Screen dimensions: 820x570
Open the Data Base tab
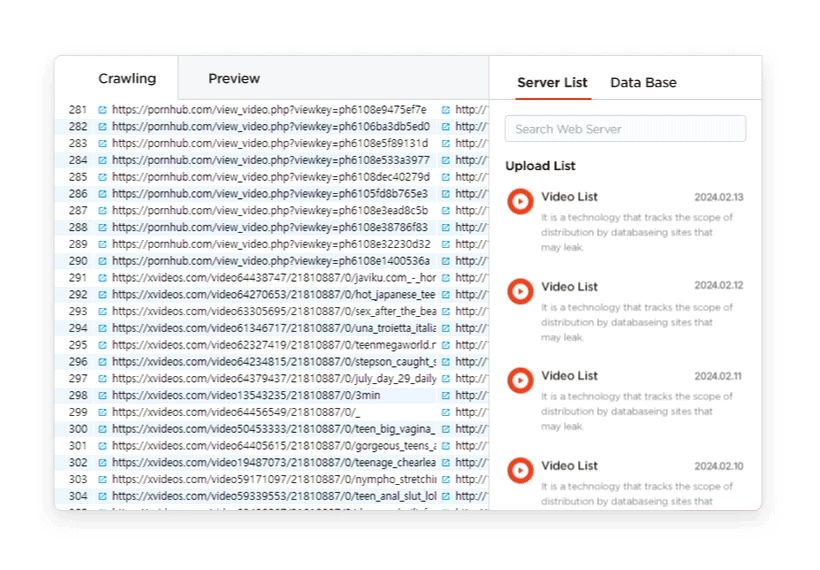[643, 82]
